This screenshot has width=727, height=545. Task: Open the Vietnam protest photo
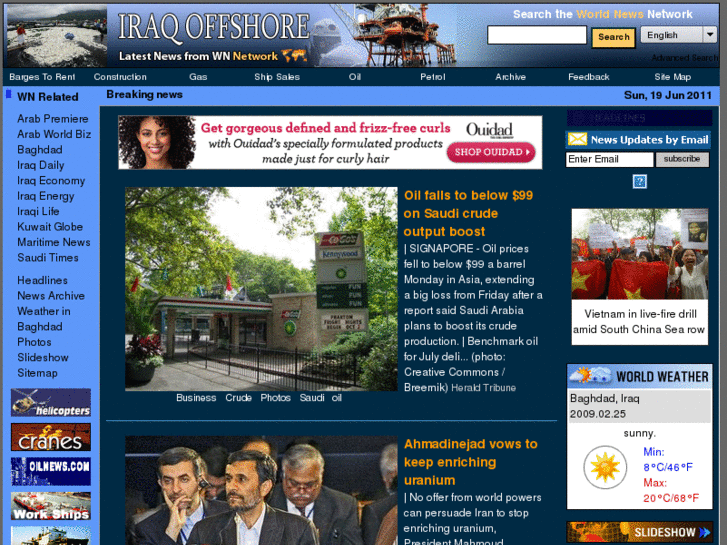(x=639, y=254)
